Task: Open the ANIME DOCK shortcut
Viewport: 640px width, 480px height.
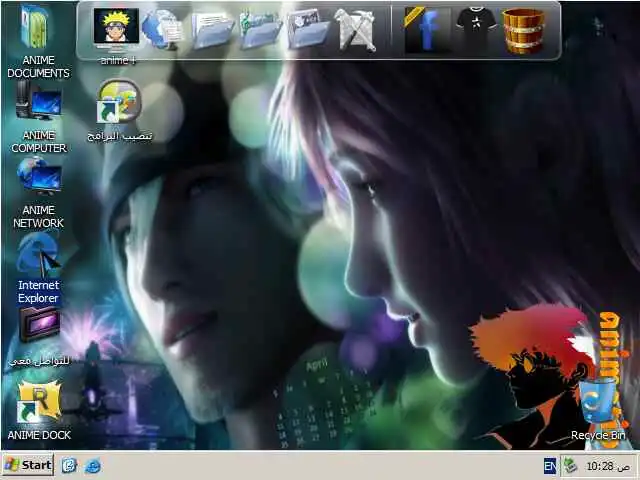Action: pos(39,410)
